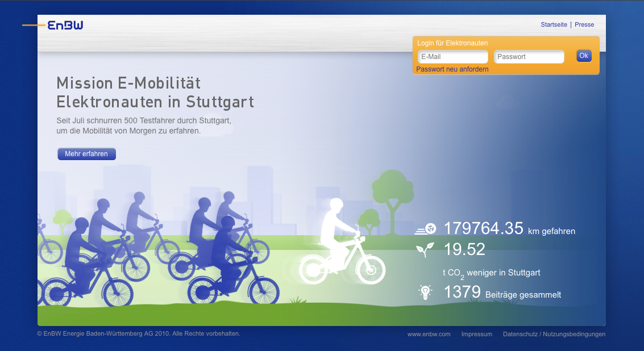644x351 pixels.
Task: Click the Login für Elektronauten label
Action: 452,43
